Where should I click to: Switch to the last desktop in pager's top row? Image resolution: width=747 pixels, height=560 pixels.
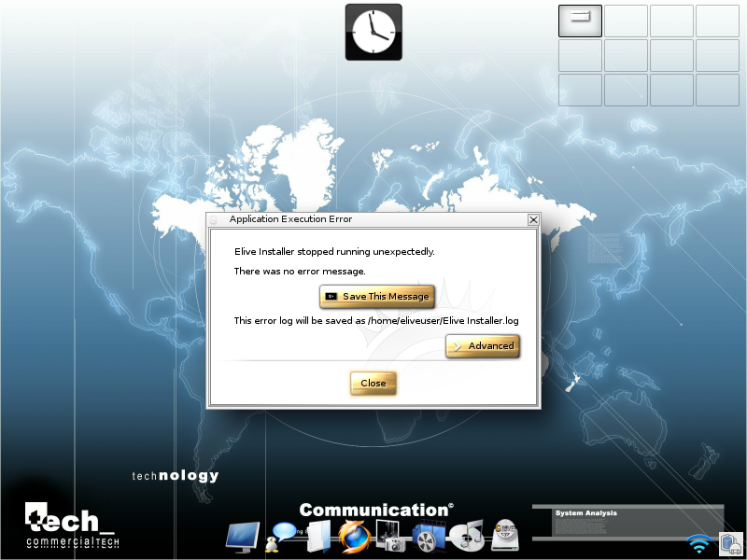(x=717, y=21)
